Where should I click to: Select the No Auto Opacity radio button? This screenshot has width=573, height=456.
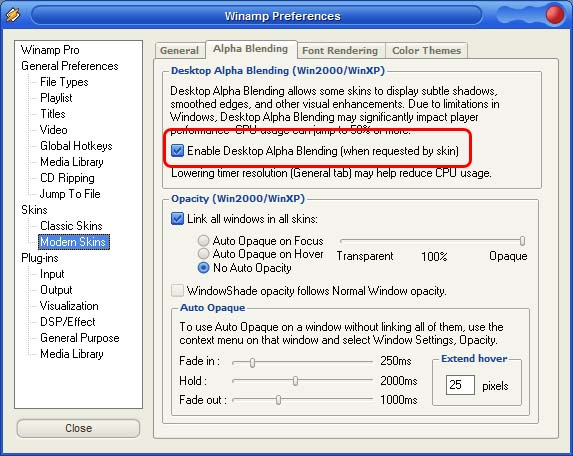(203, 268)
